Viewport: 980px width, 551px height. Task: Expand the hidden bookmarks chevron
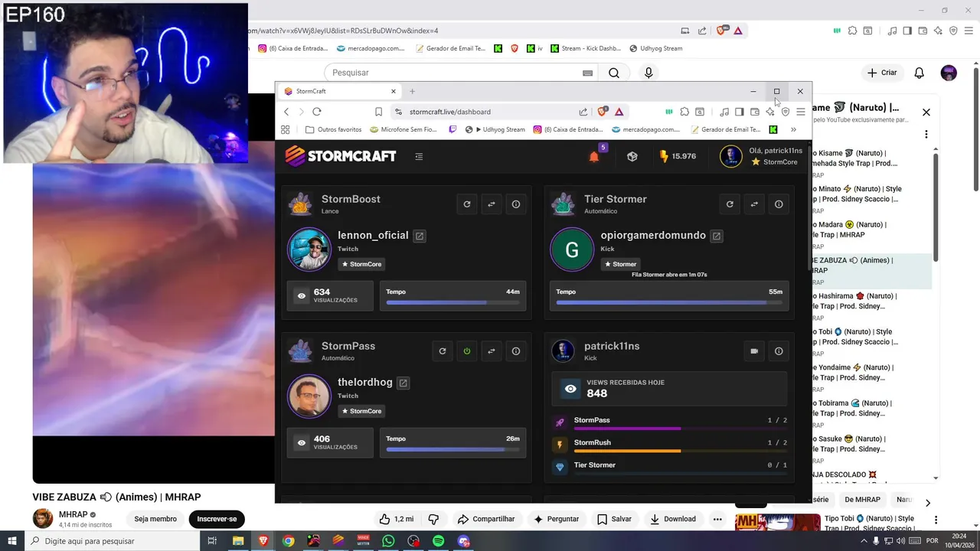(x=793, y=129)
